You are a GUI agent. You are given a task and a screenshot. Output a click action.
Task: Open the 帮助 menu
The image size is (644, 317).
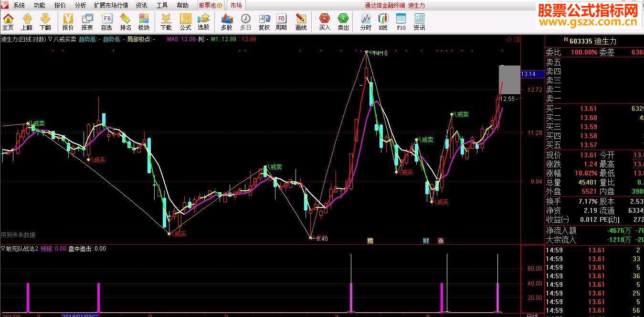[x=182, y=5]
